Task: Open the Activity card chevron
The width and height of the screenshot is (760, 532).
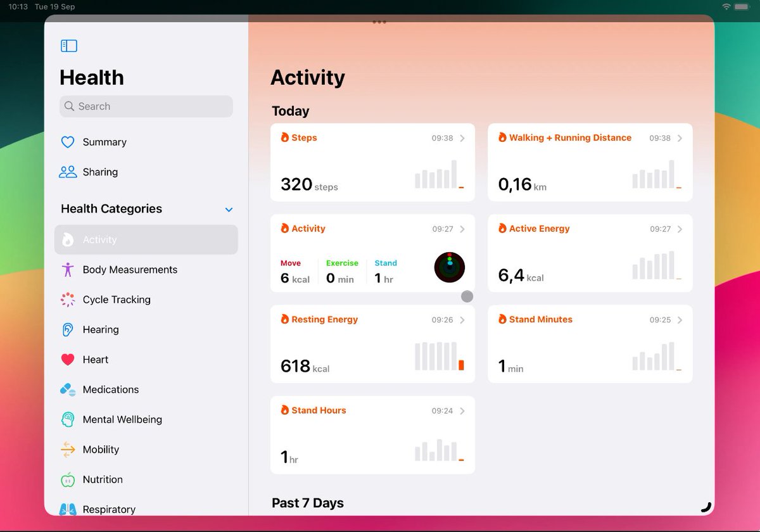Action: click(x=462, y=229)
